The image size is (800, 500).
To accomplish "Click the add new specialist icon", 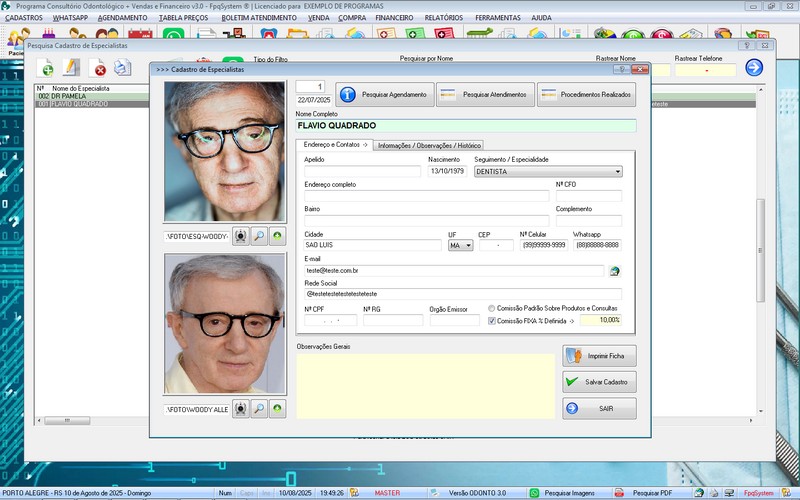I will click(x=46, y=68).
